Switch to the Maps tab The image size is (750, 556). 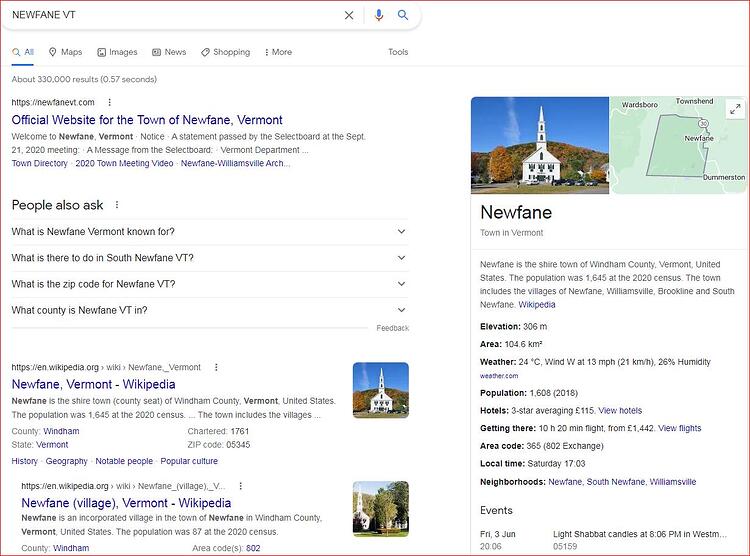coord(66,52)
